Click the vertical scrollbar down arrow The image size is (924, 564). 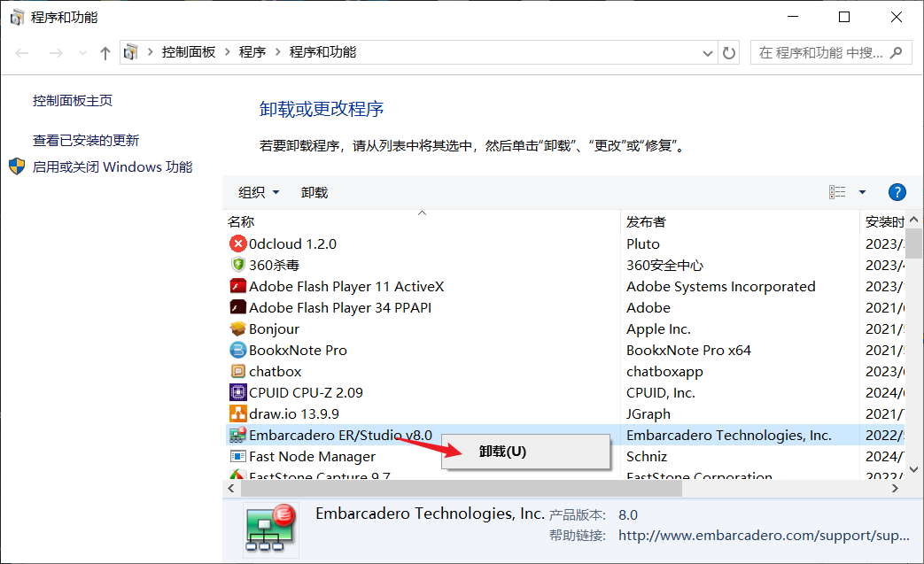pyautogui.click(x=914, y=470)
